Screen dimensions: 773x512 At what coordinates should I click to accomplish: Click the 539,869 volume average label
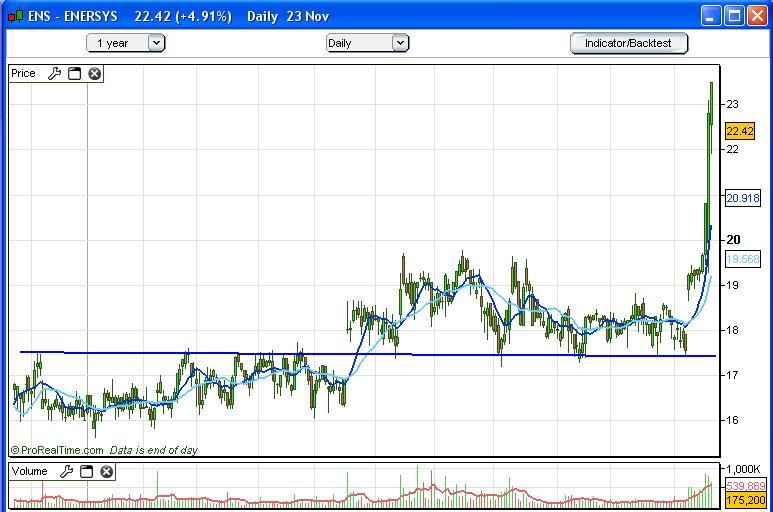click(746, 485)
